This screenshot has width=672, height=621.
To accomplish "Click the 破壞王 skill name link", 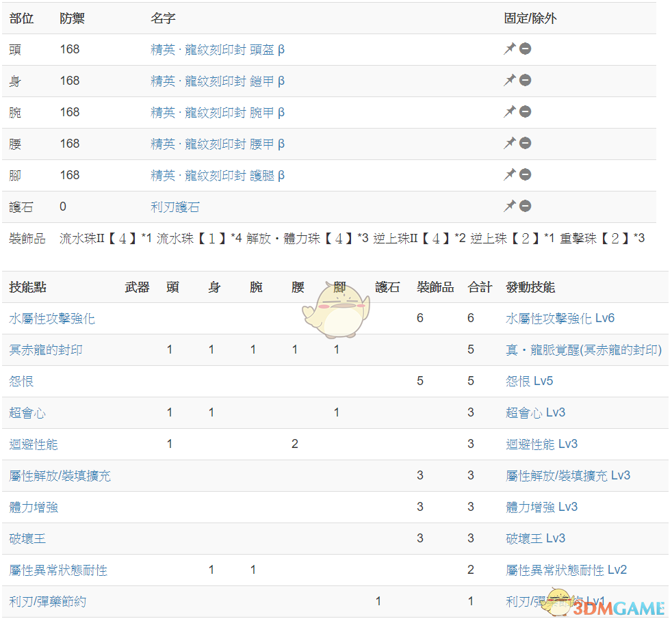I will tap(27, 539).
